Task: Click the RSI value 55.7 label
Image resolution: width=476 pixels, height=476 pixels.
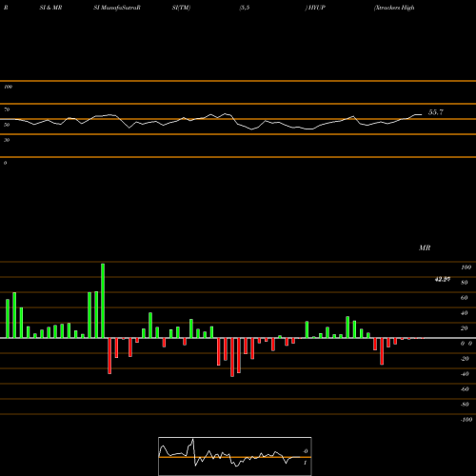Action: point(436,112)
